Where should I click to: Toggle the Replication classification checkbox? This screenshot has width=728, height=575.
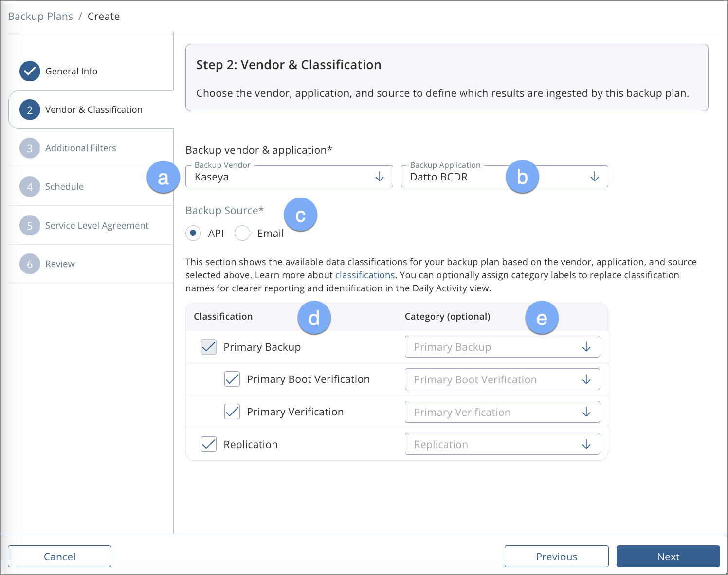pyautogui.click(x=209, y=444)
